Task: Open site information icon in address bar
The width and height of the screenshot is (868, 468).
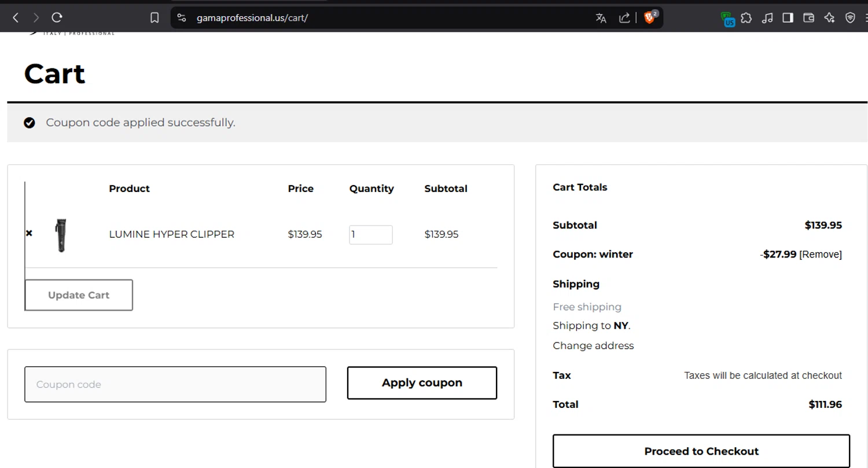Action: pyautogui.click(x=182, y=18)
